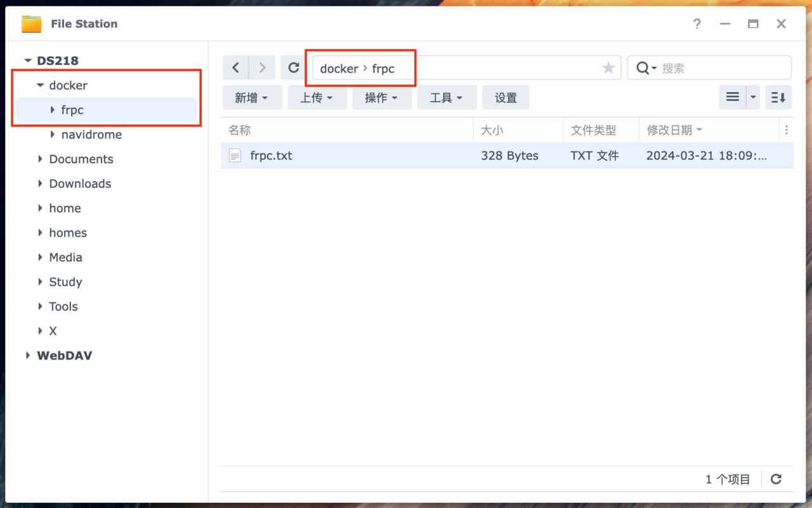Sort by the 名称 column header

(x=239, y=130)
